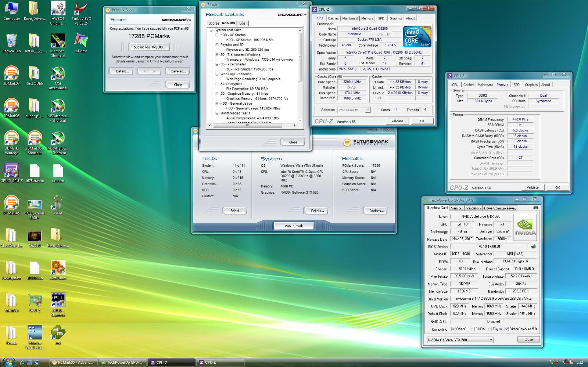The image size is (588, 367).
Task: Open the 1678.hwbot file icon
Action: pos(35,173)
